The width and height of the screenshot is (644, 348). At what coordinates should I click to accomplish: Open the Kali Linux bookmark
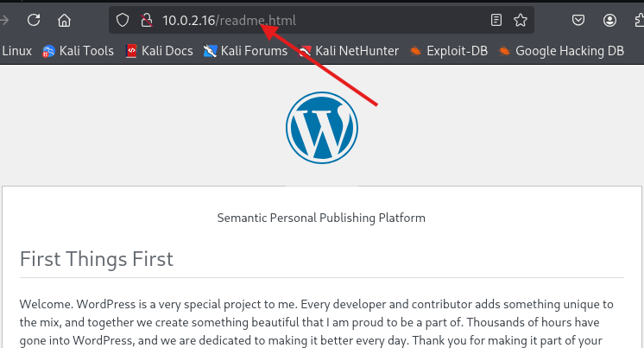click(16, 51)
